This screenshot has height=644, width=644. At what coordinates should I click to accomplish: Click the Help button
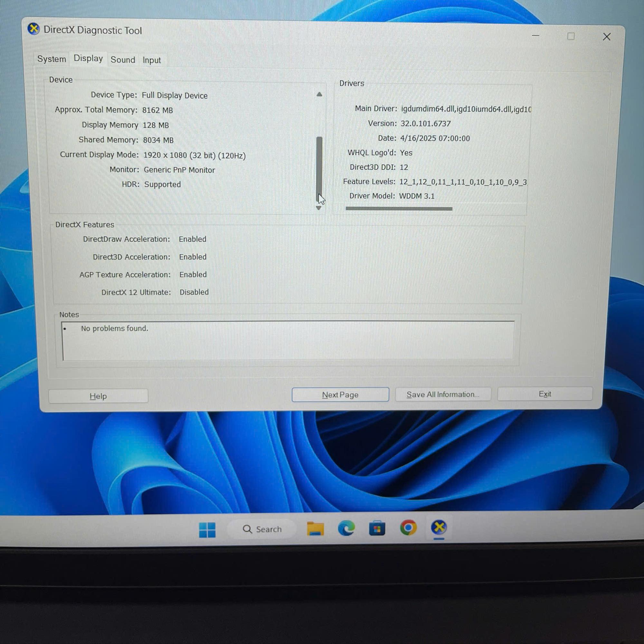(98, 396)
